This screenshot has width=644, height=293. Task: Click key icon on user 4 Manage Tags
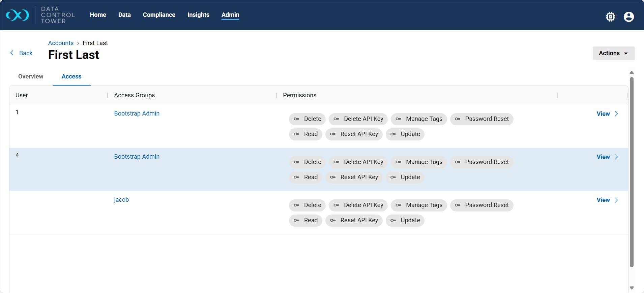click(398, 162)
